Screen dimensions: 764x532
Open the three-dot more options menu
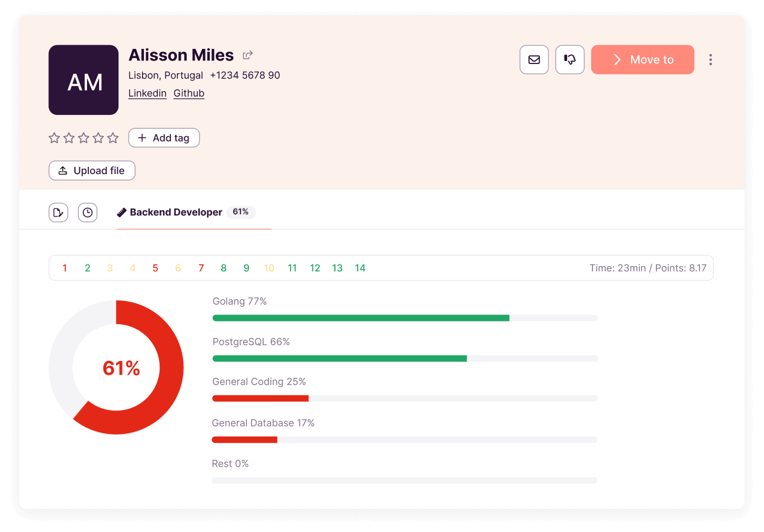click(710, 60)
